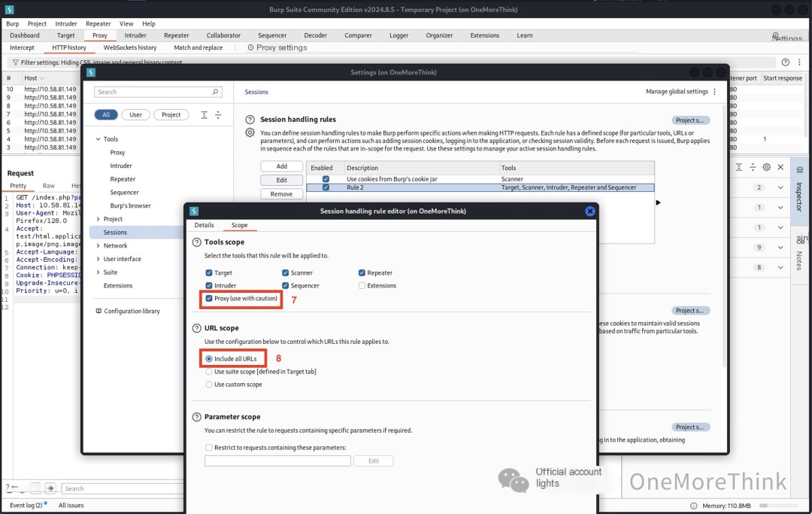
Task: Select the Include all URLs radio button
Action: [209, 358]
